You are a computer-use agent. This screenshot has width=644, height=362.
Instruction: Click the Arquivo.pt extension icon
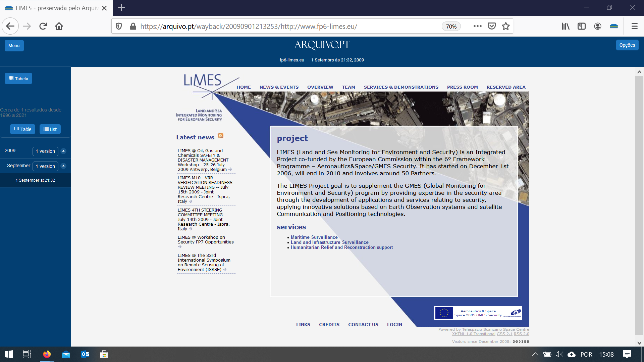click(x=614, y=26)
